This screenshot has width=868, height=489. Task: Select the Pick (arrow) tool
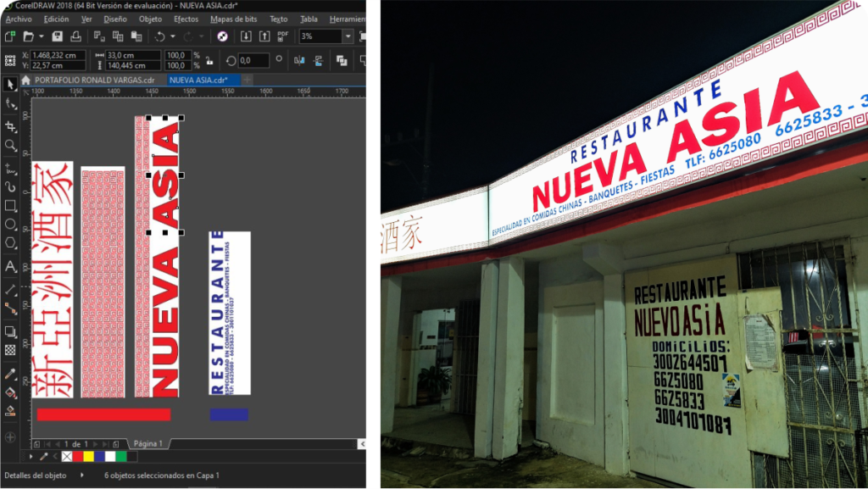pos(10,84)
